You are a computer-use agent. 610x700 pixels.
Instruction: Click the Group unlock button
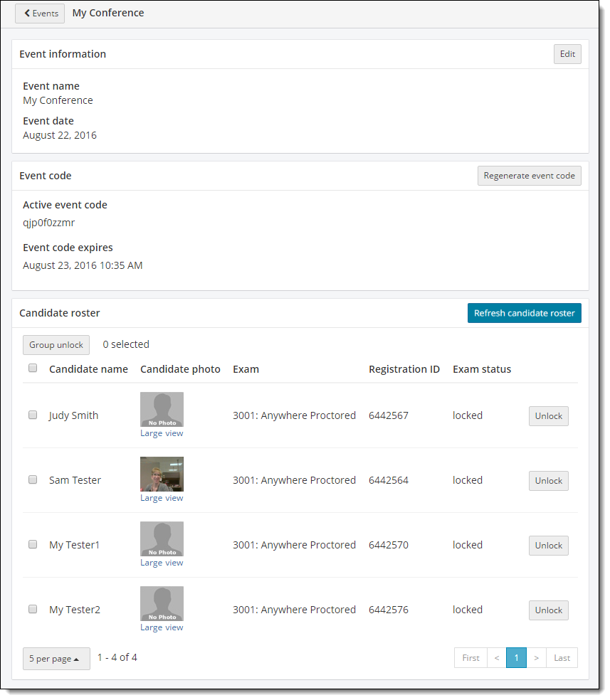click(x=56, y=344)
